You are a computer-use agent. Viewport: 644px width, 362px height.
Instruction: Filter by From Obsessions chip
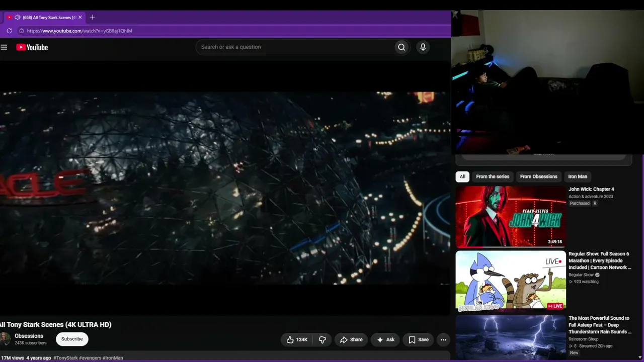tap(538, 176)
